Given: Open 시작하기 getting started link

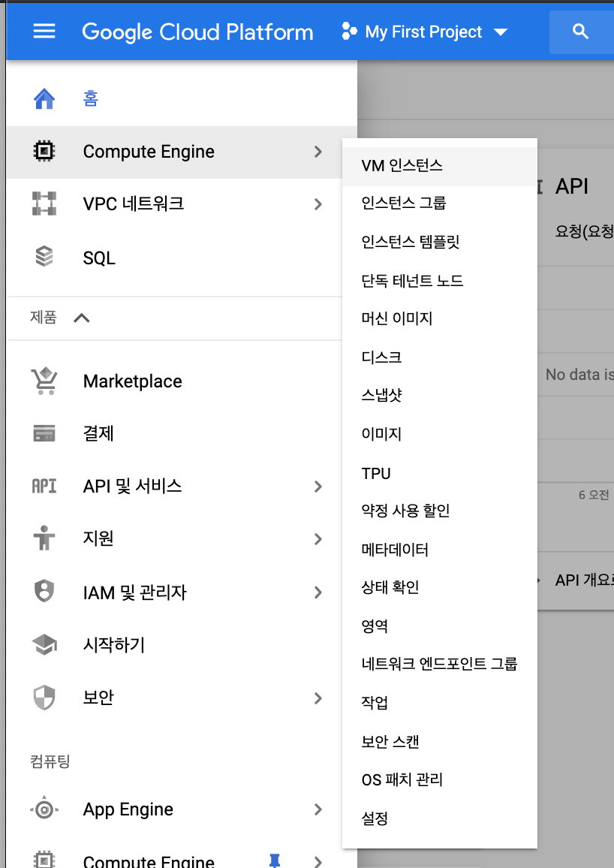Looking at the screenshot, I should click(114, 645).
